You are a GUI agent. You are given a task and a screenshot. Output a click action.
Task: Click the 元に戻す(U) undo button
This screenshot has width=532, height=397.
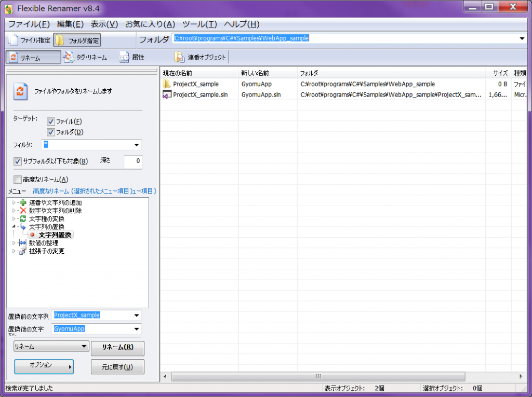point(118,367)
